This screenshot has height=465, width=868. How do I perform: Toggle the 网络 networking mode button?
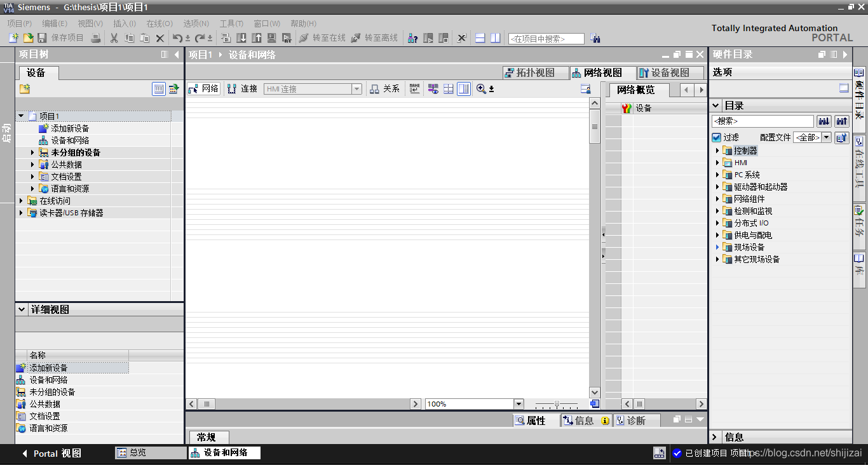(203, 89)
